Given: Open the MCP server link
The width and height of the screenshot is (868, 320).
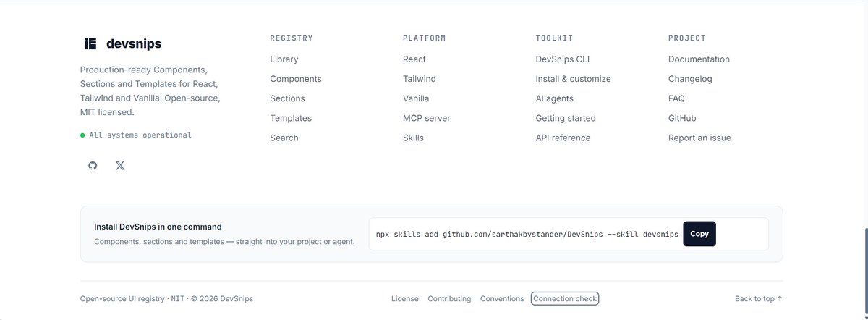Looking at the screenshot, I should click(x=427, y=118).
